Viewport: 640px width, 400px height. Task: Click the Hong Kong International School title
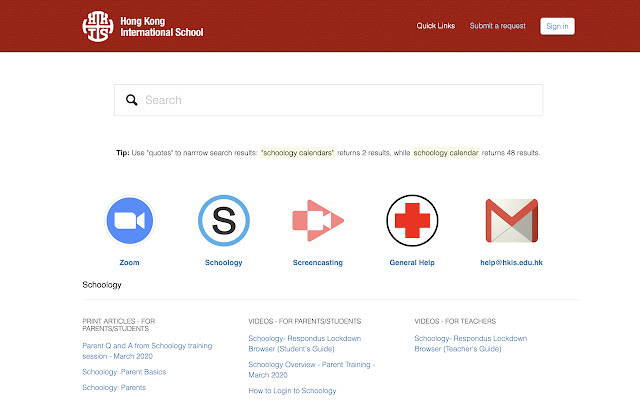162,27
